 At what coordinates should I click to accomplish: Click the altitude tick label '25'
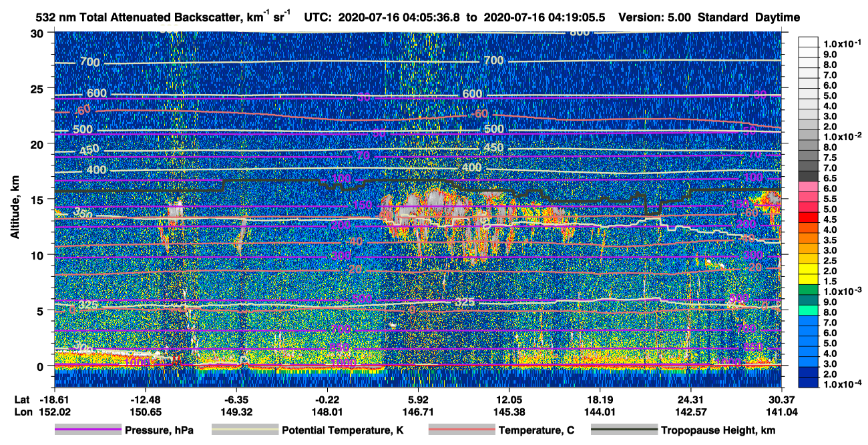click(39, 89)
